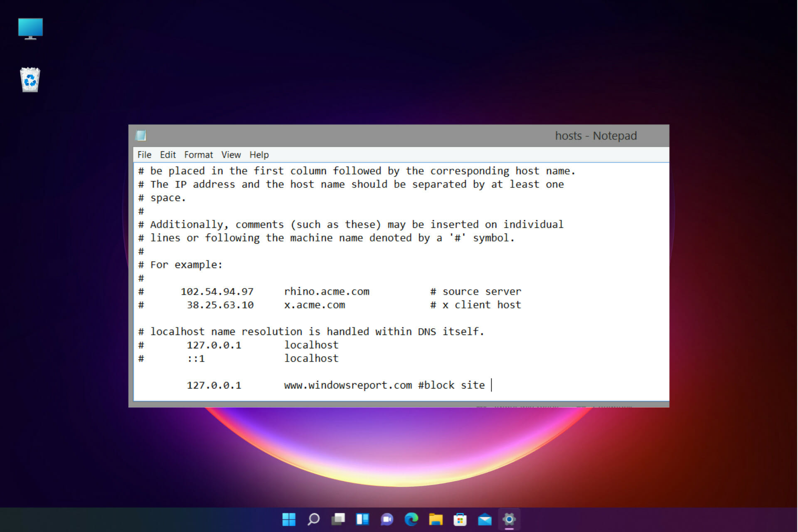Open the Mail app from taskbar

point(485,519)
